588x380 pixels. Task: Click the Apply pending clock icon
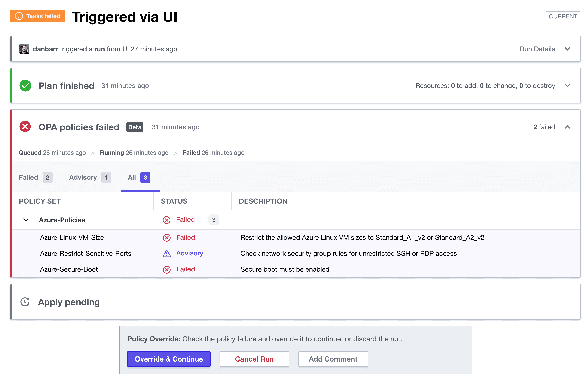[25, 302]
